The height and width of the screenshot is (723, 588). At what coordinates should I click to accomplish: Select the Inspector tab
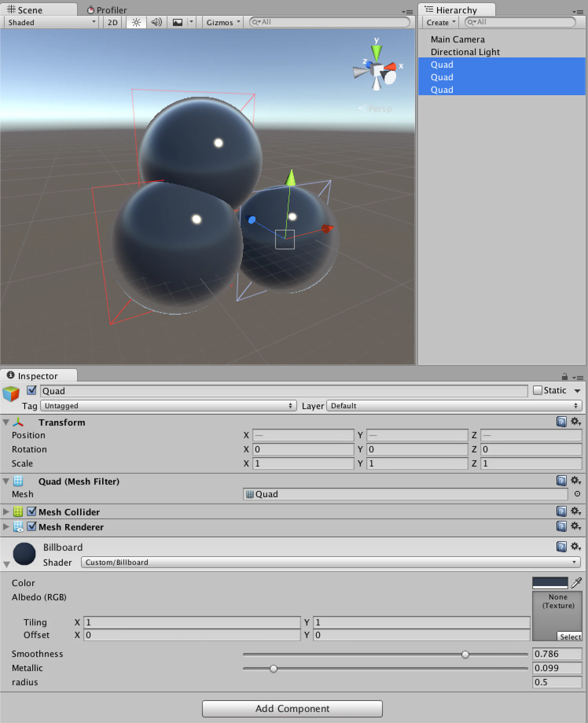(38, 376)
